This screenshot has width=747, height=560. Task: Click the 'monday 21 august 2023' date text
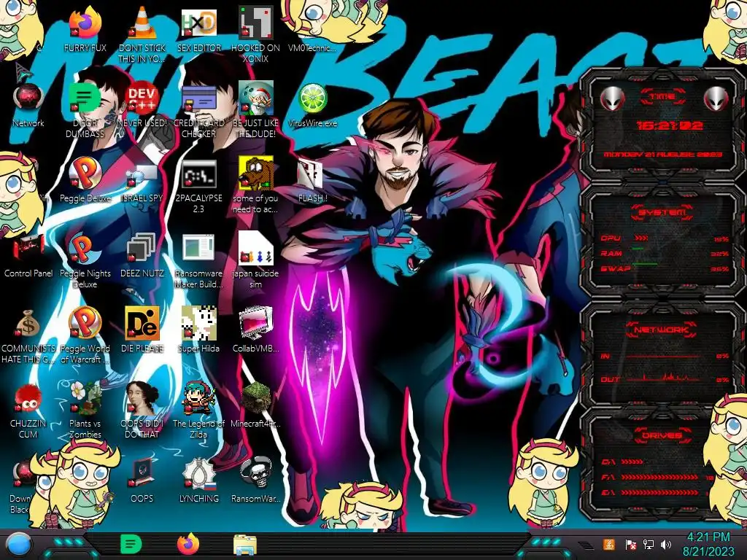point(662,155)
